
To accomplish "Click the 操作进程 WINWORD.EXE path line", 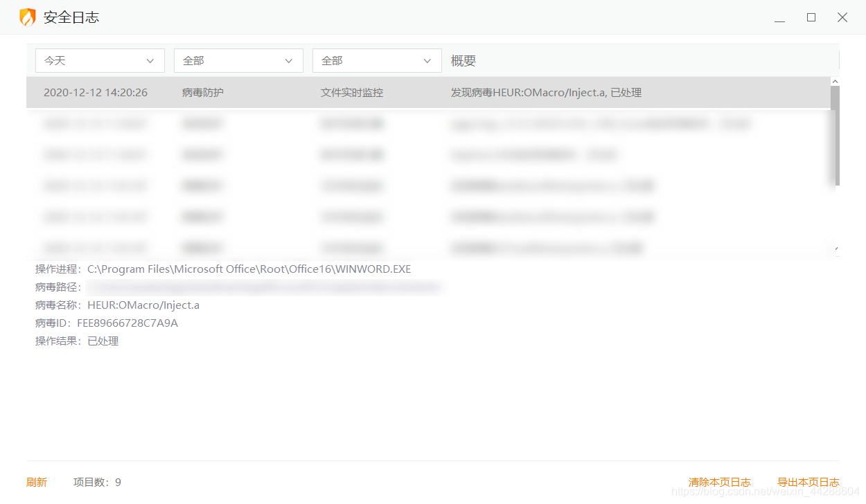I will [x=223, y=269].
